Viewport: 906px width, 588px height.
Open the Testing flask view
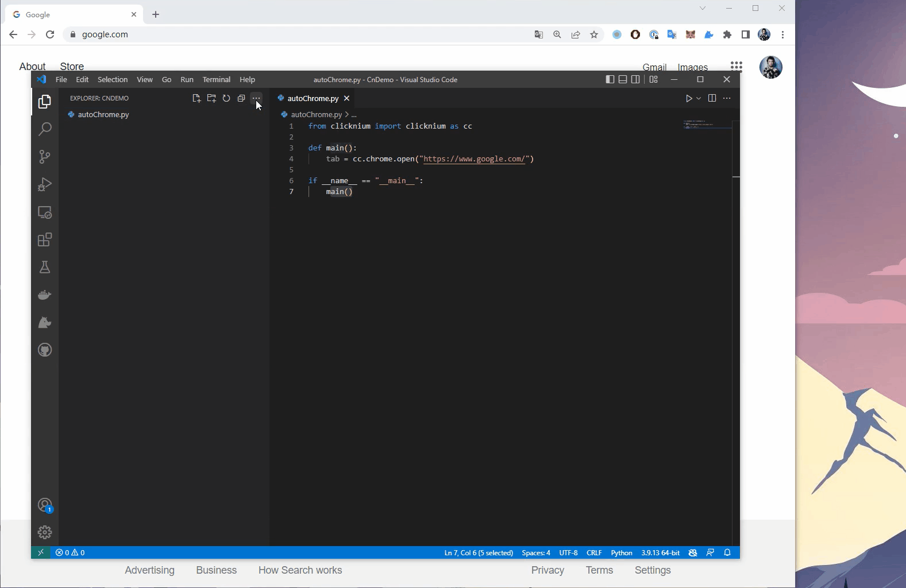pos(45,267)
